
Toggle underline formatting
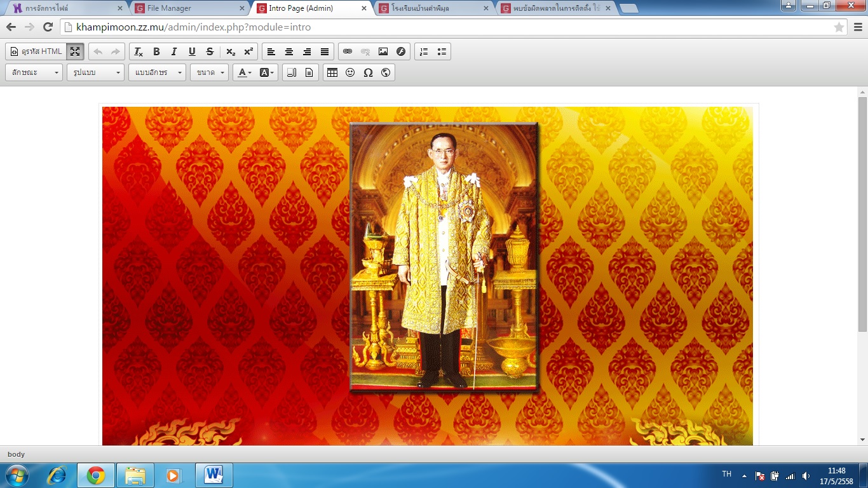tap(192, 51)
